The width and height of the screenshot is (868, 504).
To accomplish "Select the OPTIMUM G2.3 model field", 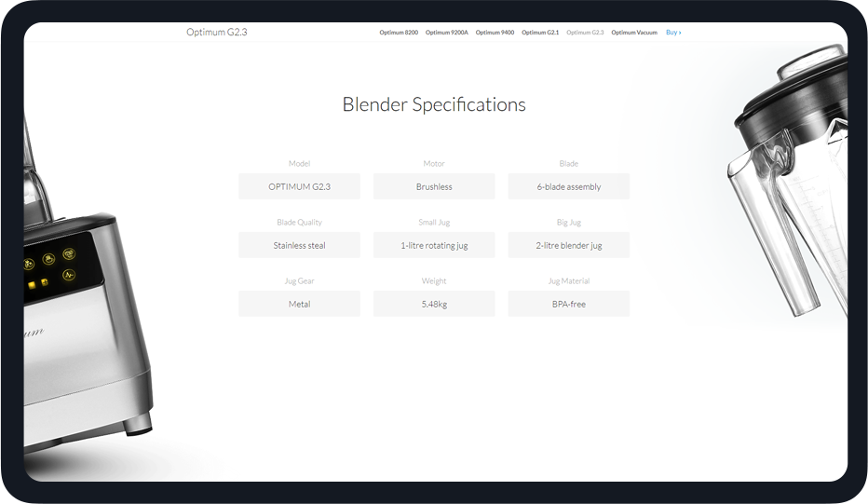I will (x=299, y=186).
